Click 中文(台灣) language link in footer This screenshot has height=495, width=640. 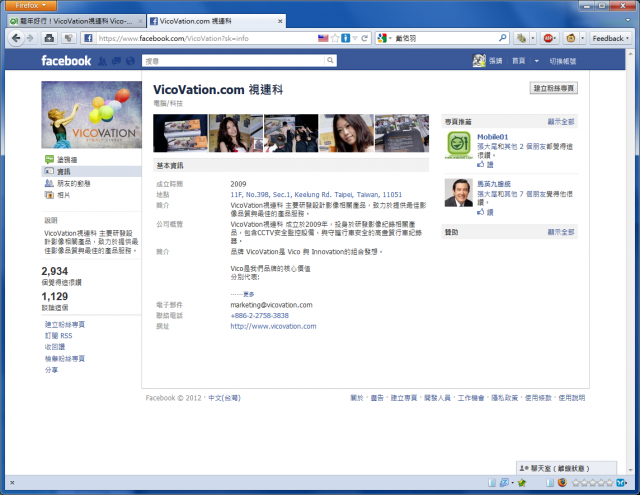[224, 398]
